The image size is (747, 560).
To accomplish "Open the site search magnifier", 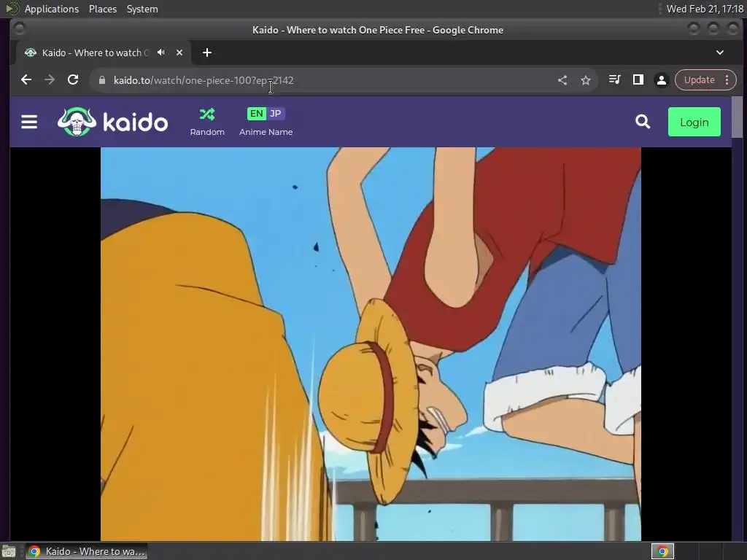I will 643,122.
